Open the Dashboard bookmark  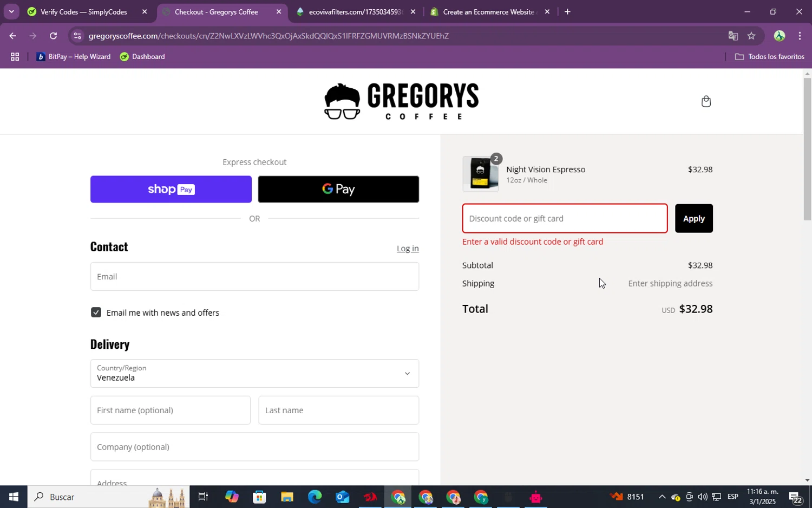click(x=142, y=56)
